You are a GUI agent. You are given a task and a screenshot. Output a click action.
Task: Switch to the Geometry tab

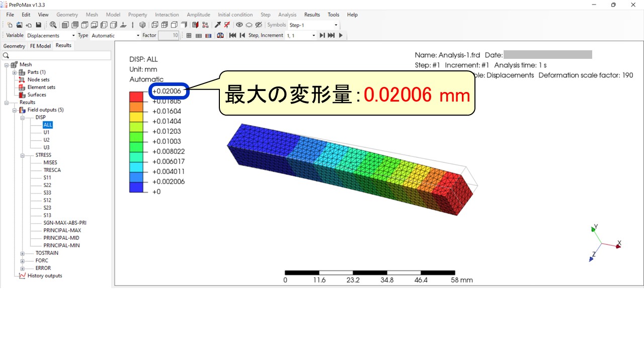pyautogui.click(x=14, y=46)
